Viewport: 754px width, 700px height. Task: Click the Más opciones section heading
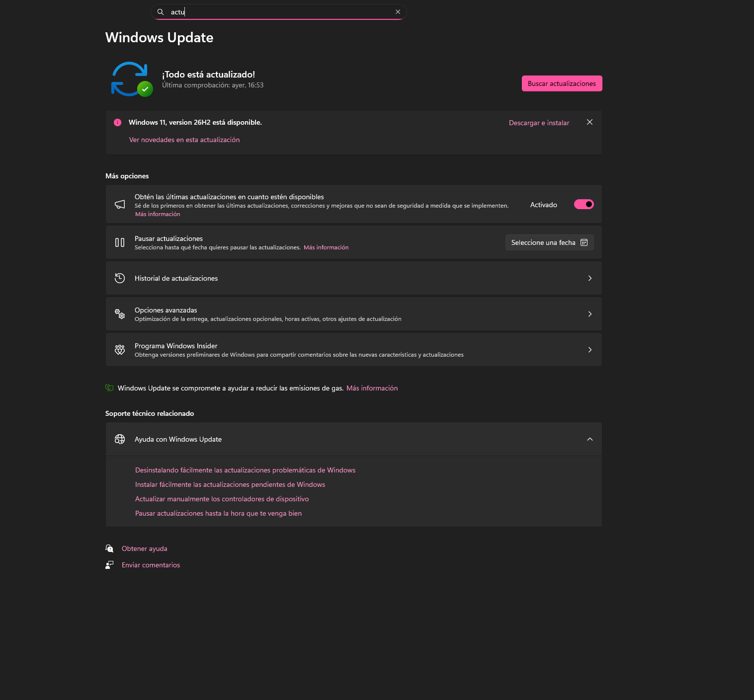pyautogui.click(x=127, y=176)
